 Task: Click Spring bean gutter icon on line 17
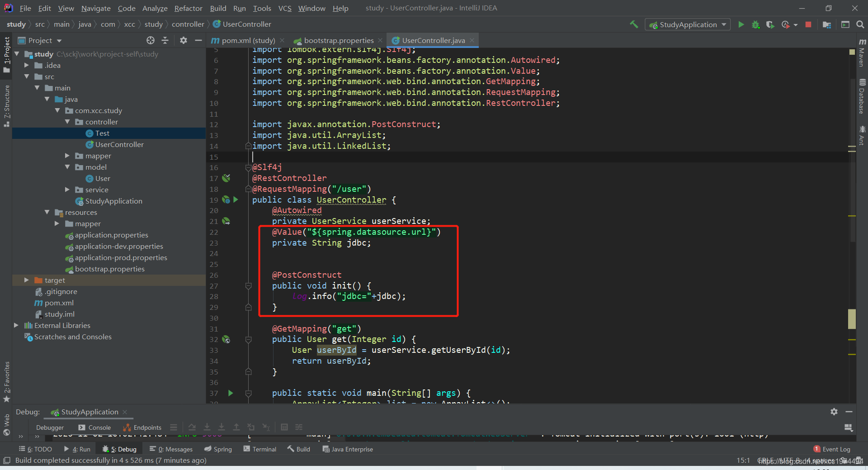coord(226,178)
